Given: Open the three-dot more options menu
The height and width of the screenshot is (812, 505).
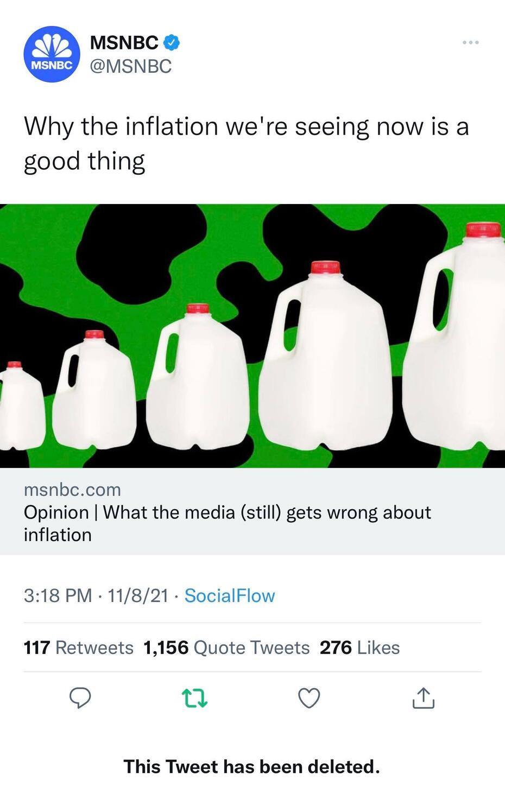Looking at the screenshot, I should click(x=470, y=42).
